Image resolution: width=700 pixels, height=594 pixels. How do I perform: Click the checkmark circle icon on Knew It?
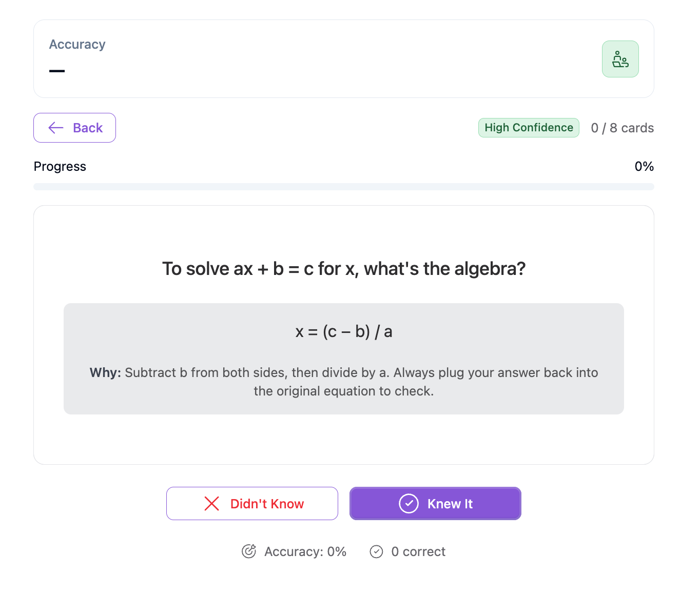coord(409,504)
